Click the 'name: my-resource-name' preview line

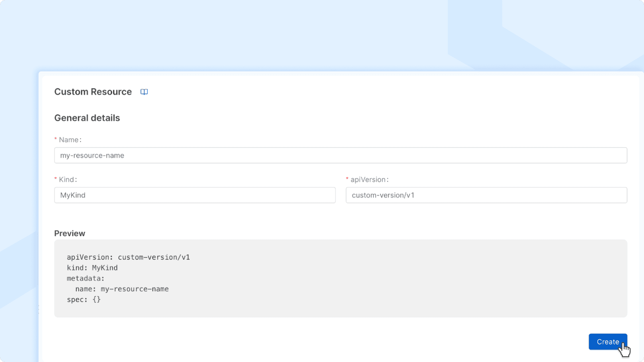click(122, 289)
